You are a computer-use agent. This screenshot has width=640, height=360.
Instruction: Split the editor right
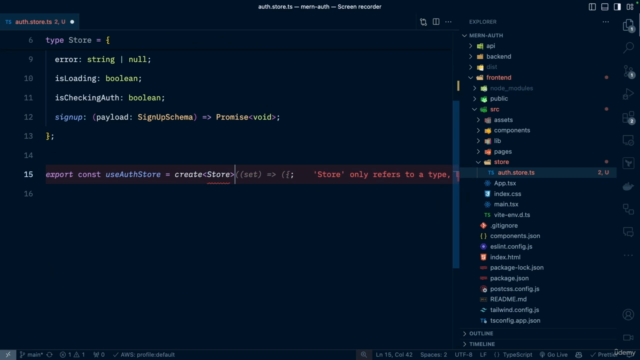pos(436,22)
